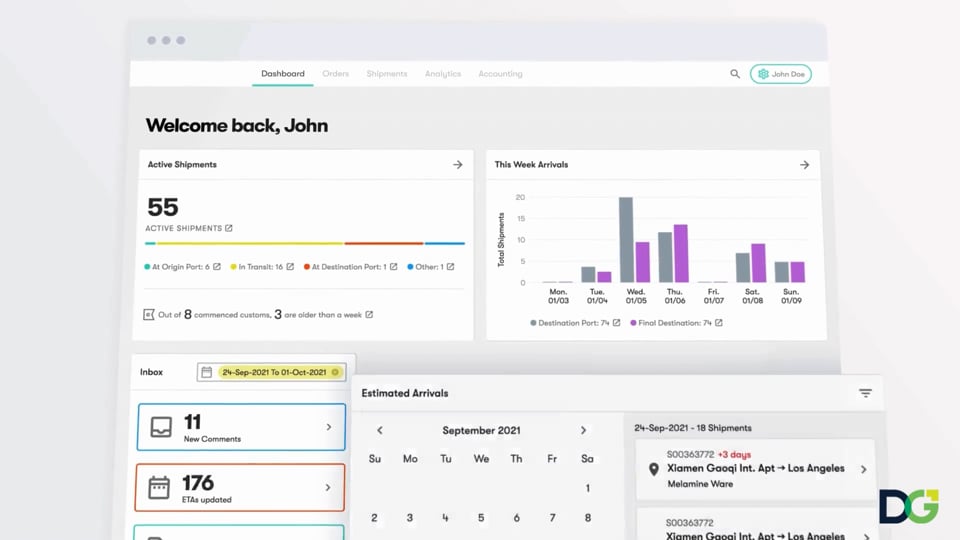Open the Analytics tab
This screenshot has height=540, width=960.
click(x=443, y=73)
